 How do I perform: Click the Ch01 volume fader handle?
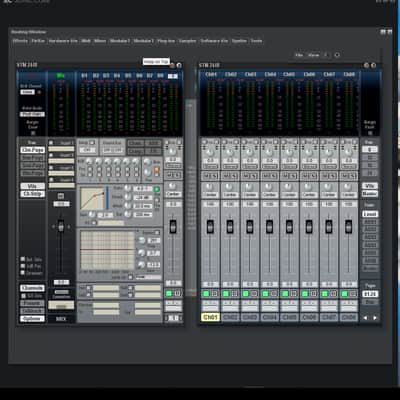point(210,226)
